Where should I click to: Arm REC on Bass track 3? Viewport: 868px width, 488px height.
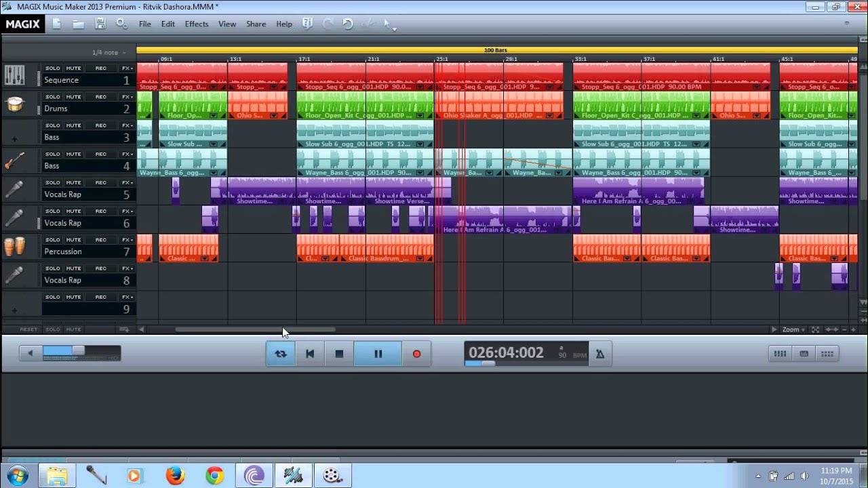pyautogui.click(x=100, y=125)
